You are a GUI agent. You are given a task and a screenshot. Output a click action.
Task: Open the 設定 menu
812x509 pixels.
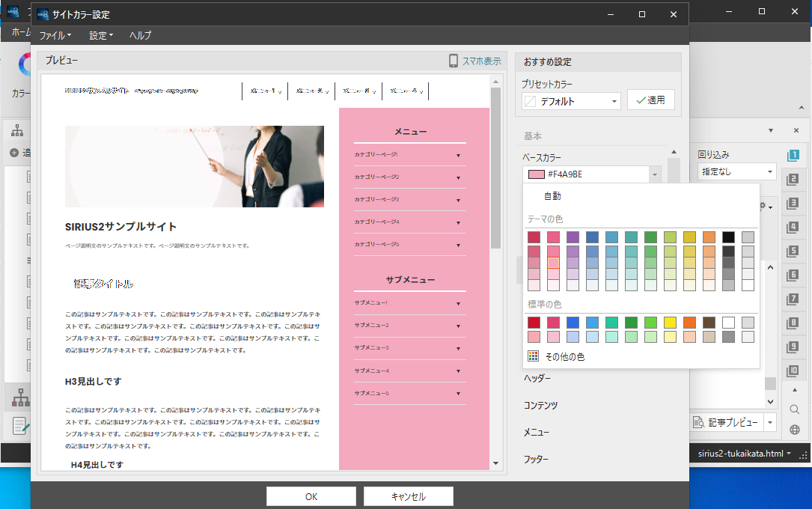point(101,35)
